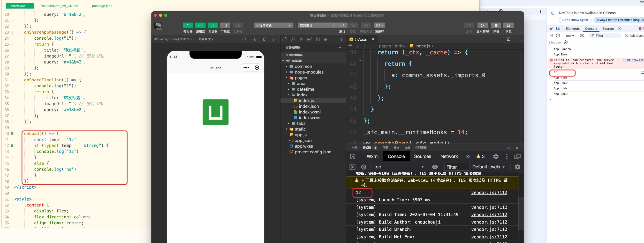
Task: Expand the common folder
Action: pos(303,66)
